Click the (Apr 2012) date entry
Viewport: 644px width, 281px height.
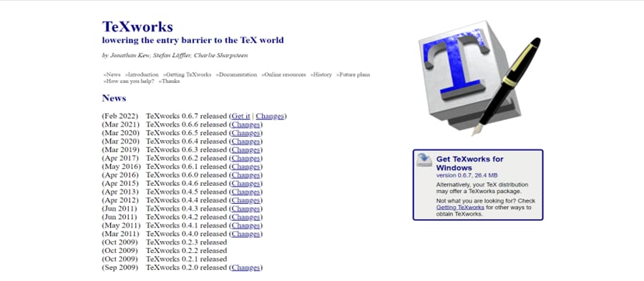[120, 200]
